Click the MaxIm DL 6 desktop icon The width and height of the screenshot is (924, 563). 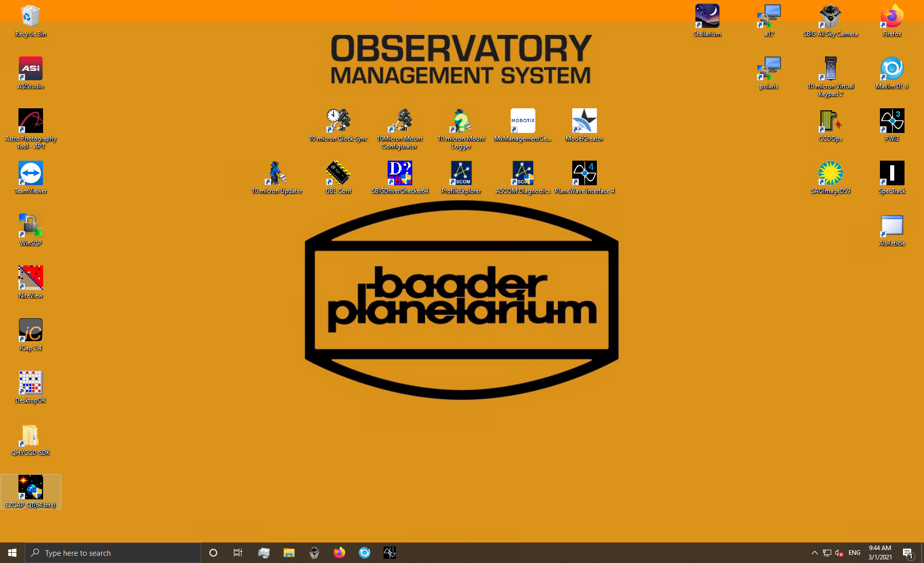[892, 69]
